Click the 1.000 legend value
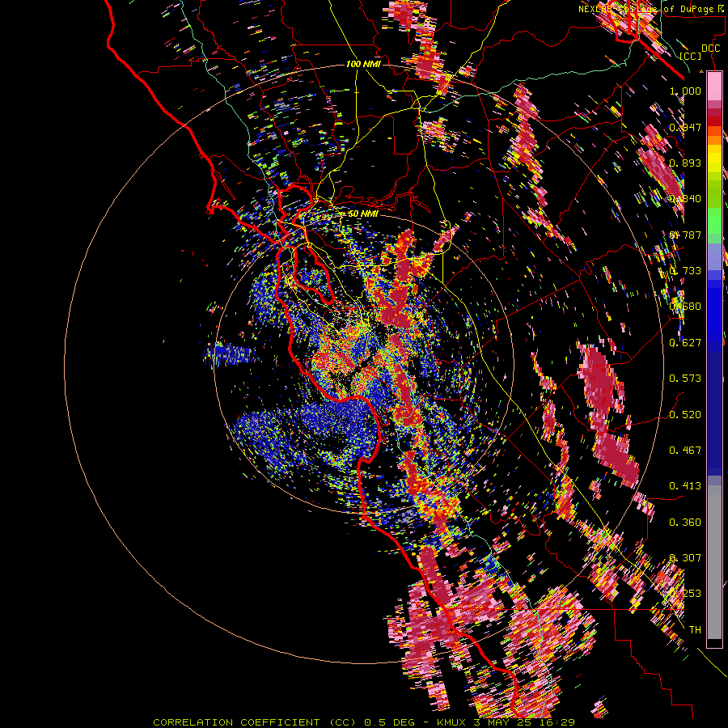The width and height of the screenshot is (728, 728). click(685, 91)
